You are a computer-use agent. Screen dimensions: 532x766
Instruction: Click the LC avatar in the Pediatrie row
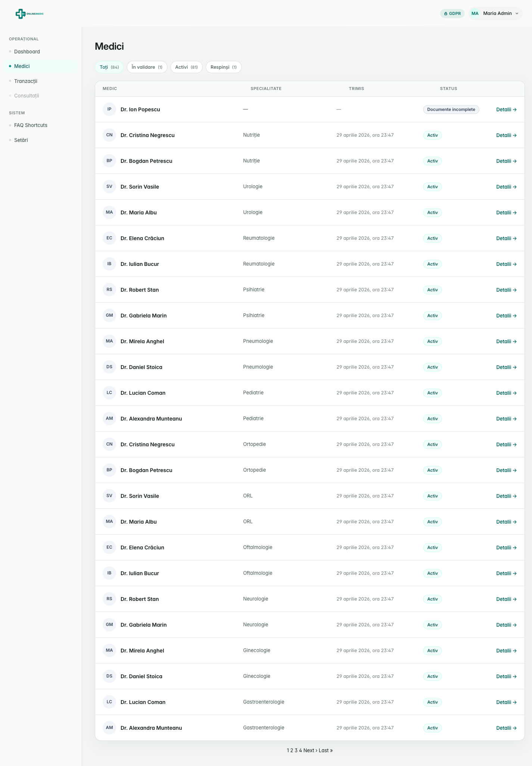coord(109,393)
